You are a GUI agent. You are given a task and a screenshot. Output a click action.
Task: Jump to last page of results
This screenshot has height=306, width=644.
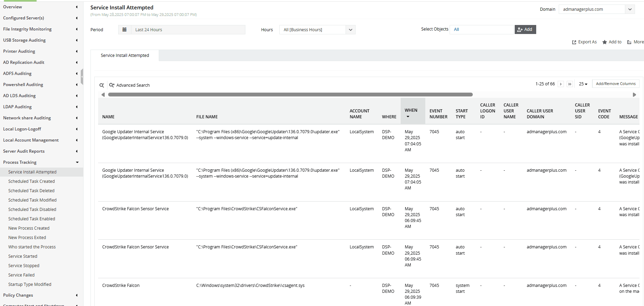point(569,84)
